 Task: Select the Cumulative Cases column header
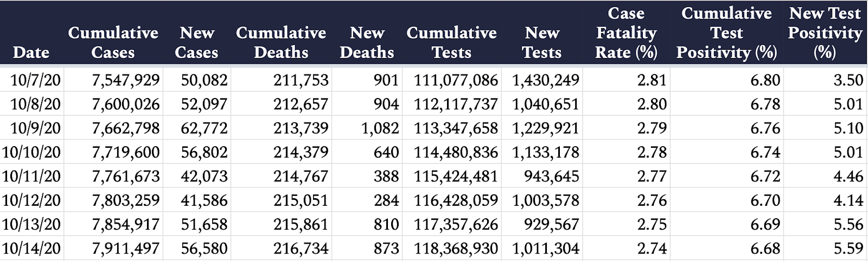click(x=113, y=42)
